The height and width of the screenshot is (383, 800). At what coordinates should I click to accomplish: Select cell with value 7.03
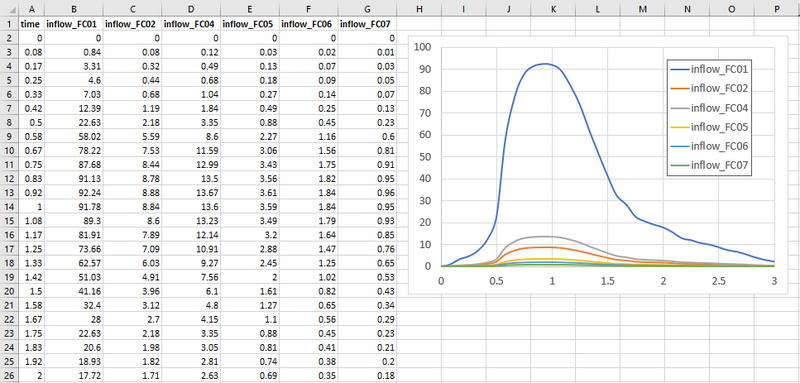tap(74, 95)
